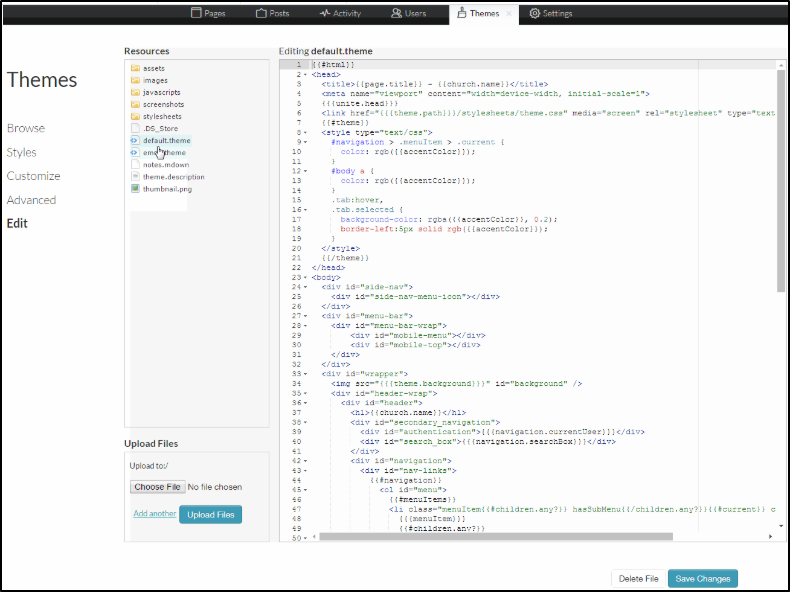Click the Choose File button

coord(158,487)
